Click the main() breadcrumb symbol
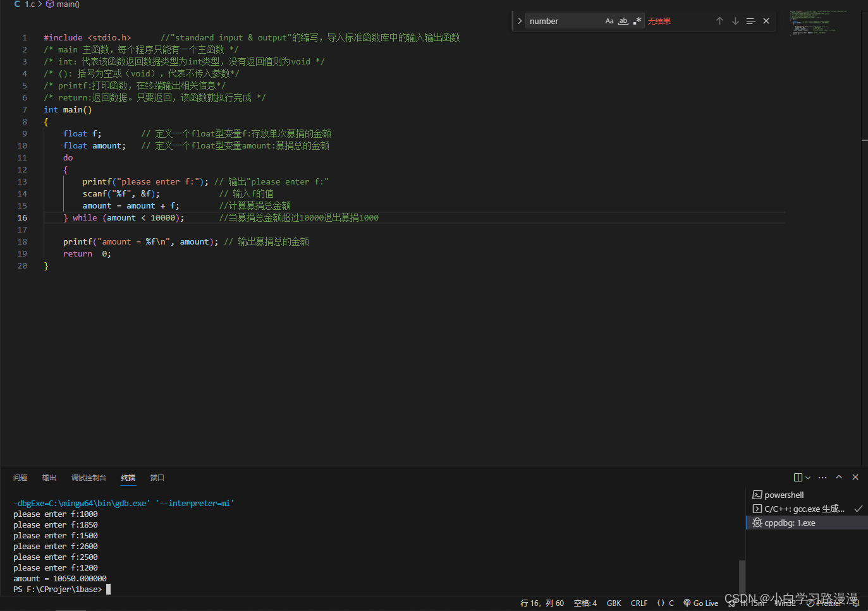This screenshot has width=868, height=611. tap(63, 4)
